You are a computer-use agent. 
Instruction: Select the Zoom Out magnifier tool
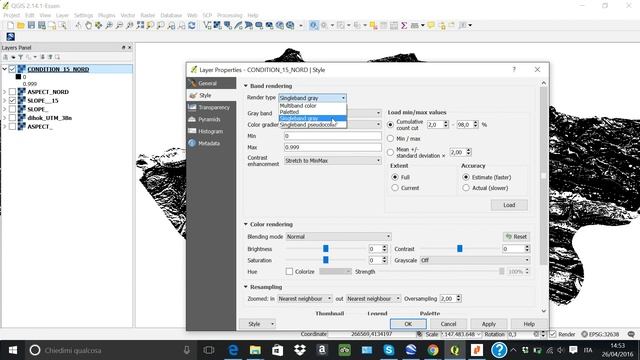coord(119,25)
